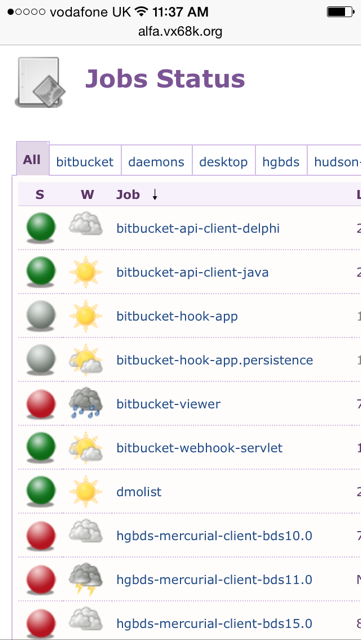Click red status ball for bitbucket-viewer
The image size is (361, 640).
coord(41,404)
